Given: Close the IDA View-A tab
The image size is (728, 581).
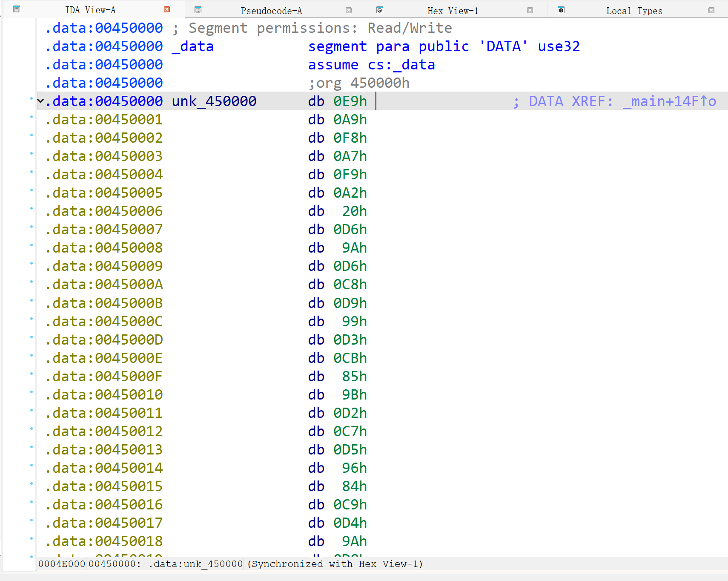Looking at the screenshot, I should coord(167,9).
